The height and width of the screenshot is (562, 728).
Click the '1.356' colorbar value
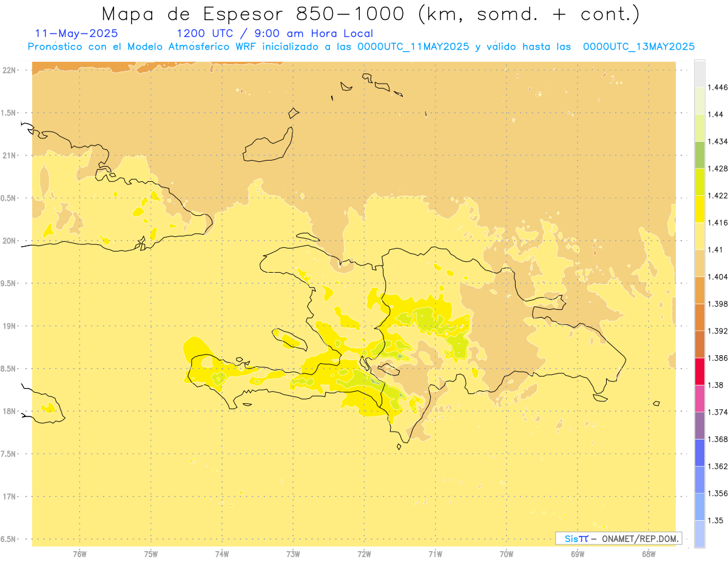718,493
